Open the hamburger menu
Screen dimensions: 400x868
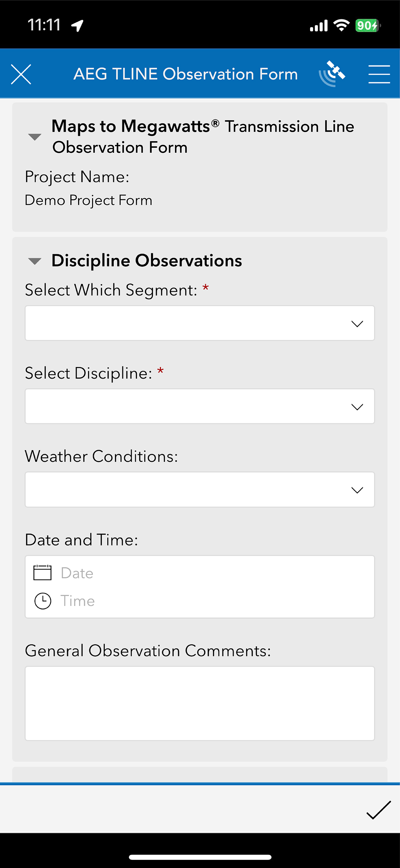click(x=379, y=74)
